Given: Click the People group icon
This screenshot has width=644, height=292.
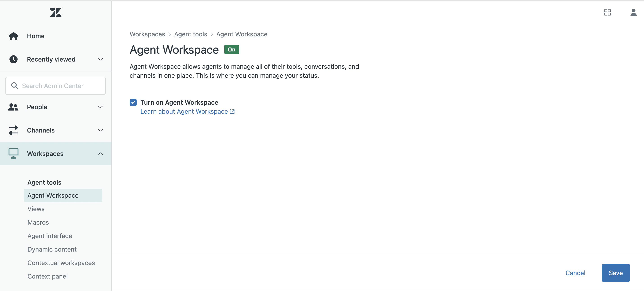Looking at the screenshot, I should click(x=14, y=107).
